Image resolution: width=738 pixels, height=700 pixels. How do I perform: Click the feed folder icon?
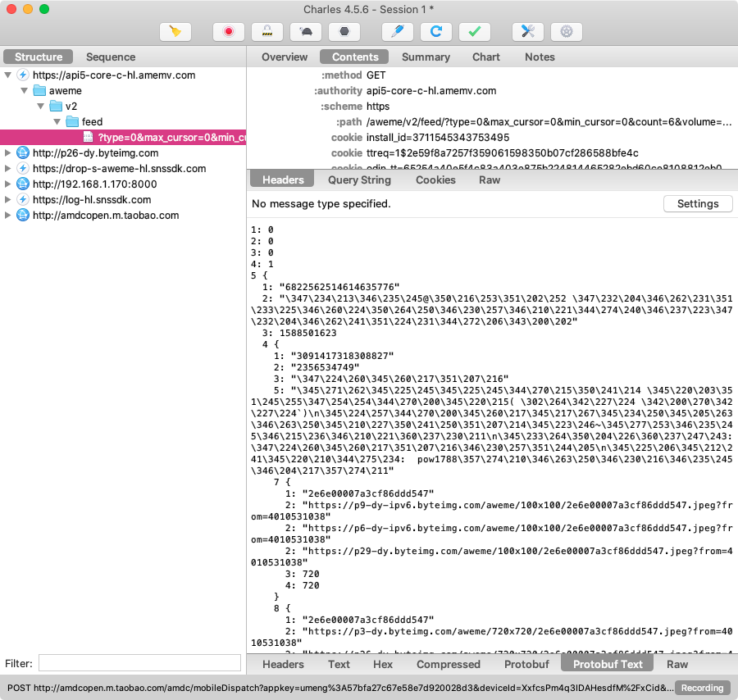[x=72, y=121]
